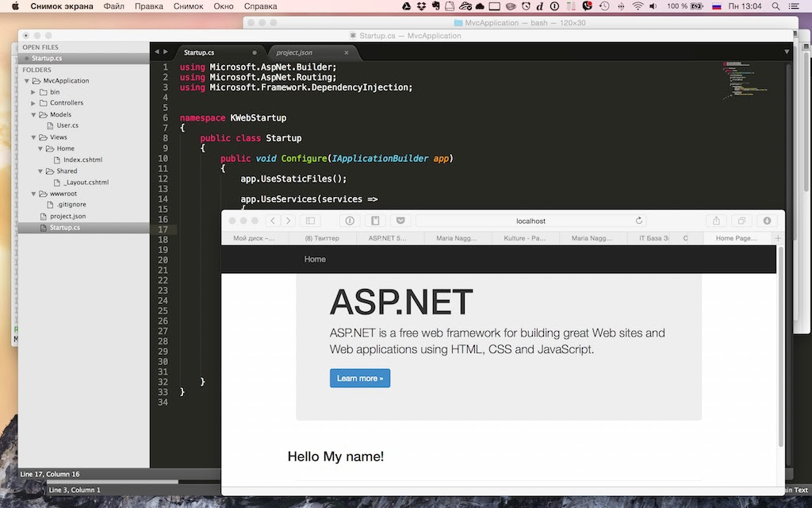The height and width of the screenshot is (508, 812).
Task: Open Bluetooth menu bar icon
Action: [x=620, y=6]
